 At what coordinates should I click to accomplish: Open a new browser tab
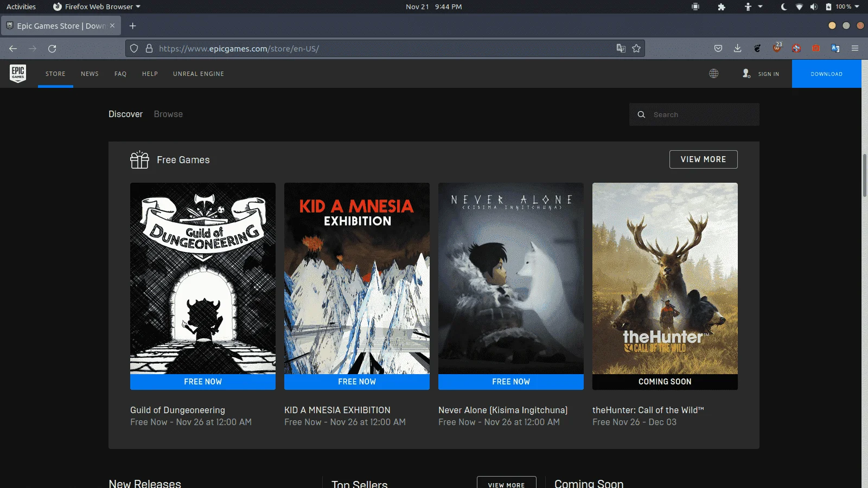133,25
